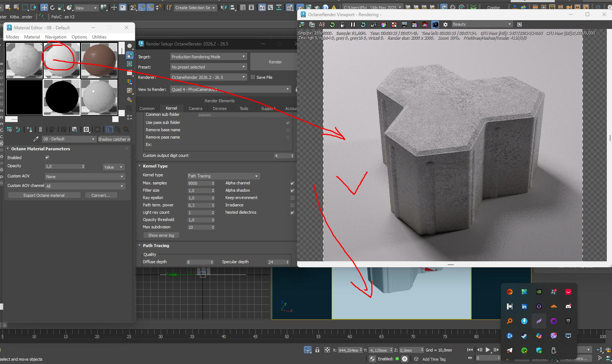612x364 pixels.
Task: Play animation with the timeline play button
Action: point(488,350)
